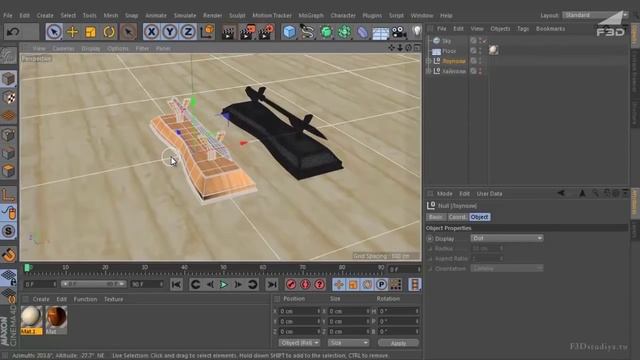Toggle the bottom null object's visibility dots
Image resolution: width=640 pixels, height=360 pixels.
point(480,71)
